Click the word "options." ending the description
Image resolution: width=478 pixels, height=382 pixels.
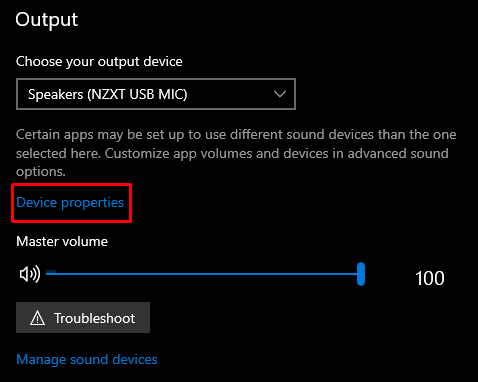pos(41,172)
